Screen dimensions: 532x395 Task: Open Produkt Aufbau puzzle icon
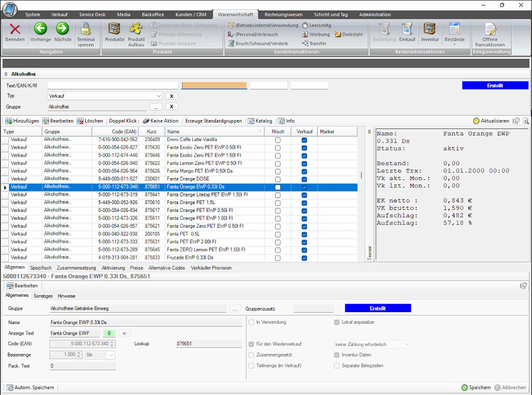pyautogui.click(x=136, y=30)
